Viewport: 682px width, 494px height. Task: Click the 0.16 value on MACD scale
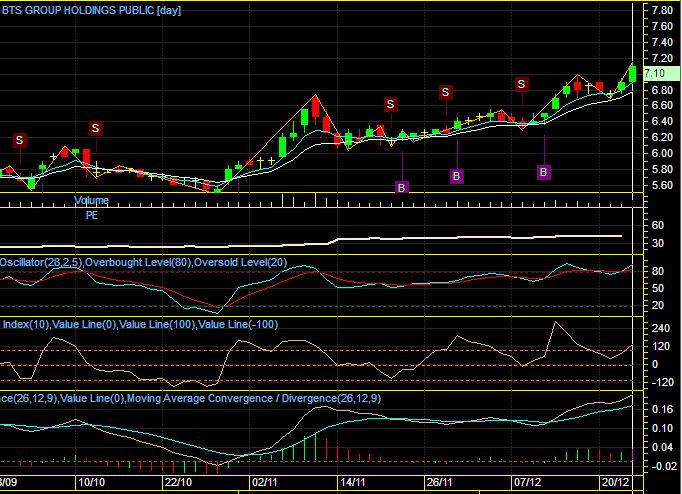point(662,409)
